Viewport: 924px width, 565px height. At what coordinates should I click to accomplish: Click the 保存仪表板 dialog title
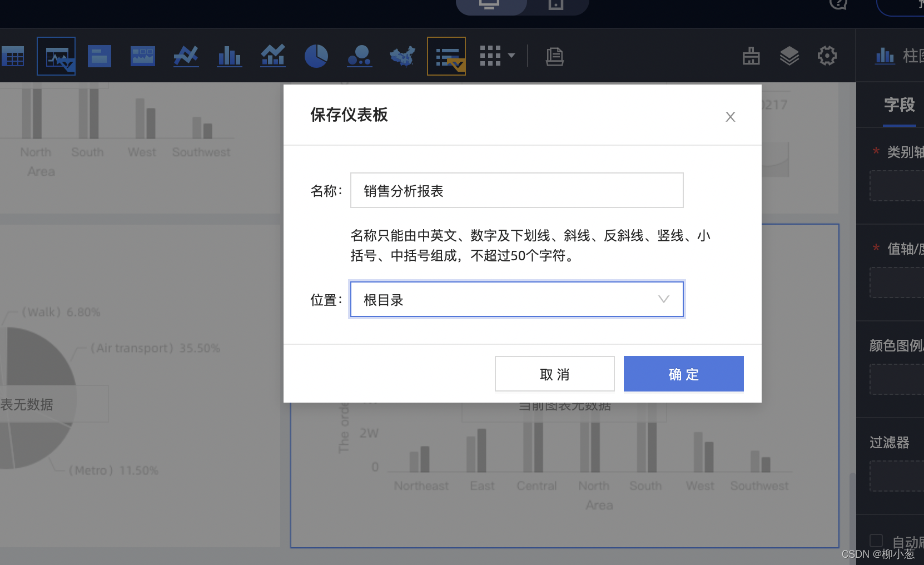[x=349, y=115]
